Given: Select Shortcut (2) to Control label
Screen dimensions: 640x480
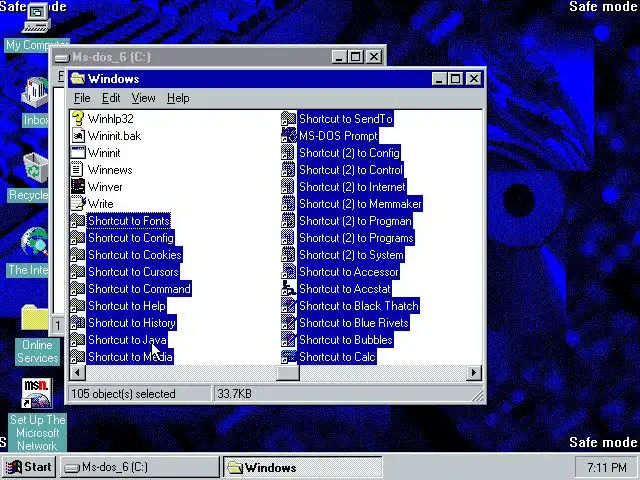Looking at the screenshot, I should tap(351, 170).
